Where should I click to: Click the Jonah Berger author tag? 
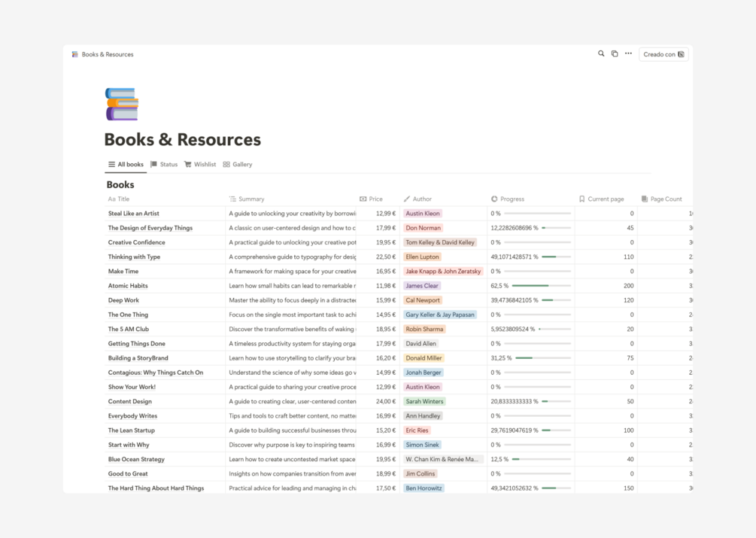[424, 372]
